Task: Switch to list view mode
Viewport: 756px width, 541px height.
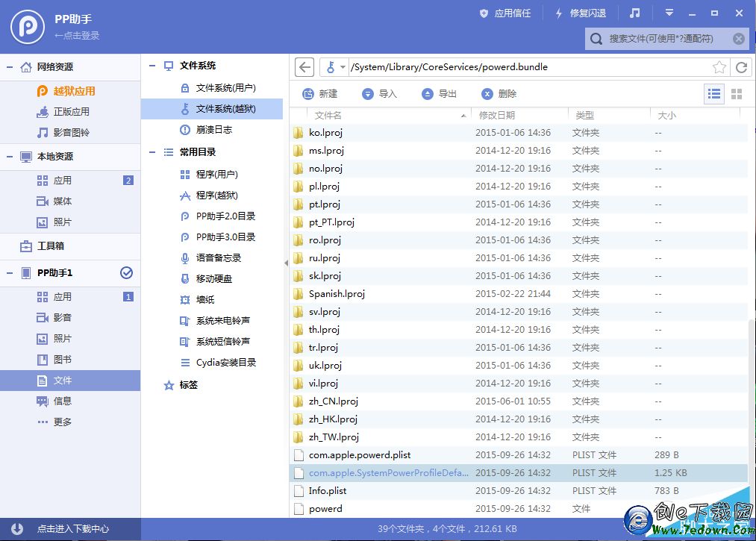Action: (713, 93)
